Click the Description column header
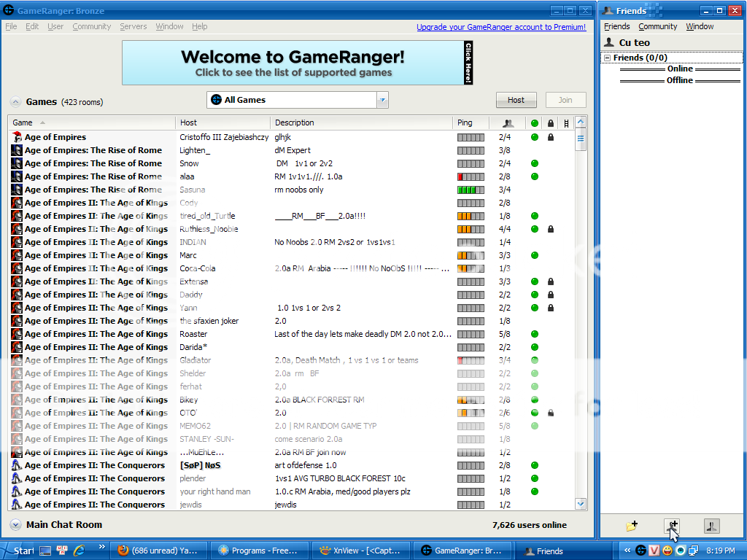Image resolution: width=747 pixels, height=560 pixels. click(x=361, y=122)
